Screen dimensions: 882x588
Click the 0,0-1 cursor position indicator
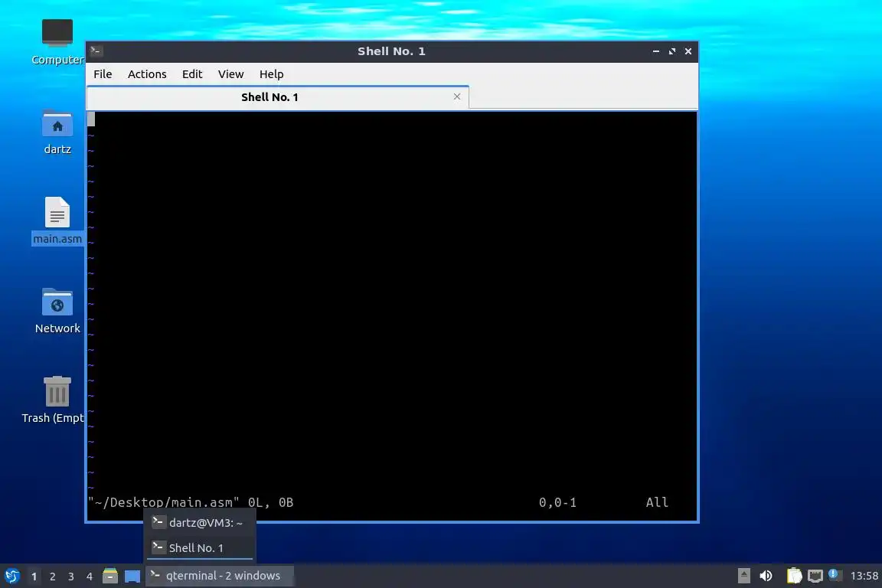coord(557,502)
